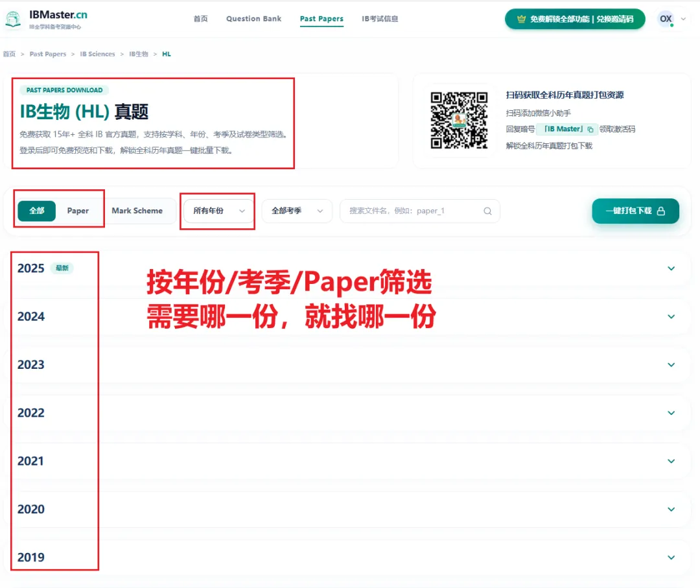
Task: Click the crown unlock-all-features button
Action: [575, 19]
